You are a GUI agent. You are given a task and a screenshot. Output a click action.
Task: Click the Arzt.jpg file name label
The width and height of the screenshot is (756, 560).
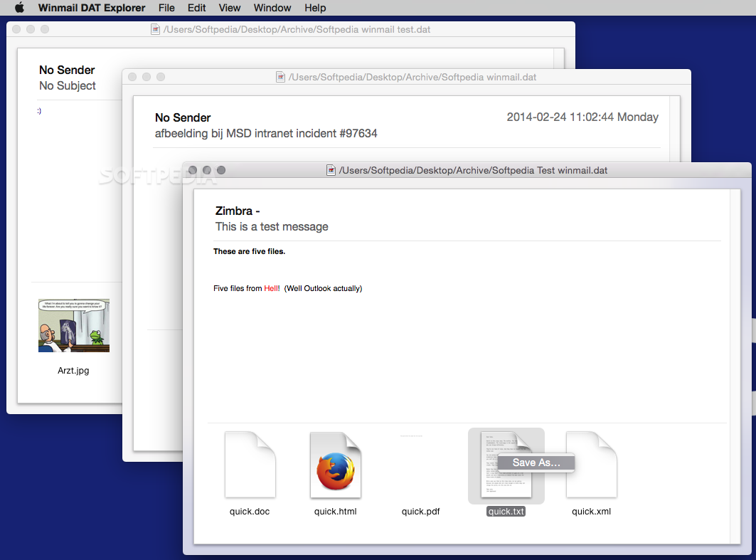[x=73, y=371]
